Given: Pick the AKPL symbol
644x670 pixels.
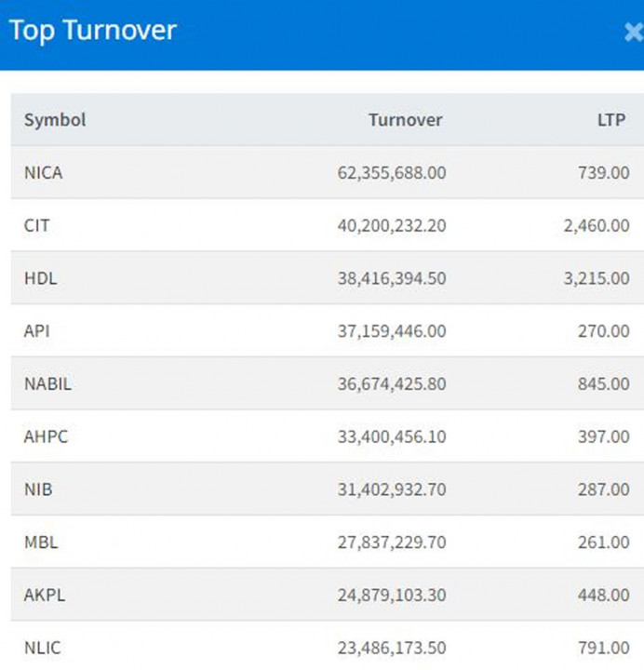Looking at the screenshot, I should pyautogui.click(x=44, y=595).
